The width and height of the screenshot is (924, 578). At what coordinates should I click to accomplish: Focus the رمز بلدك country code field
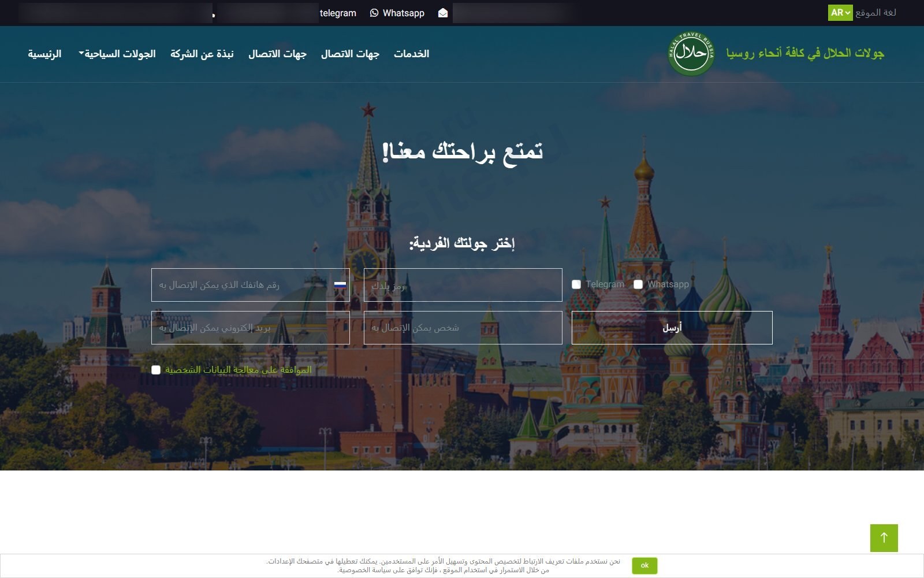[x=463, y=285]
